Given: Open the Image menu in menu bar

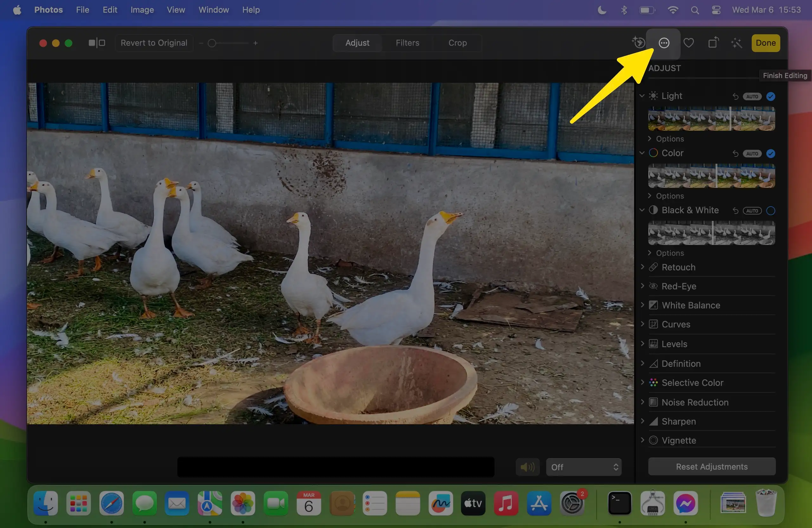Looking at the screenshot, I should tap(142, 10).
